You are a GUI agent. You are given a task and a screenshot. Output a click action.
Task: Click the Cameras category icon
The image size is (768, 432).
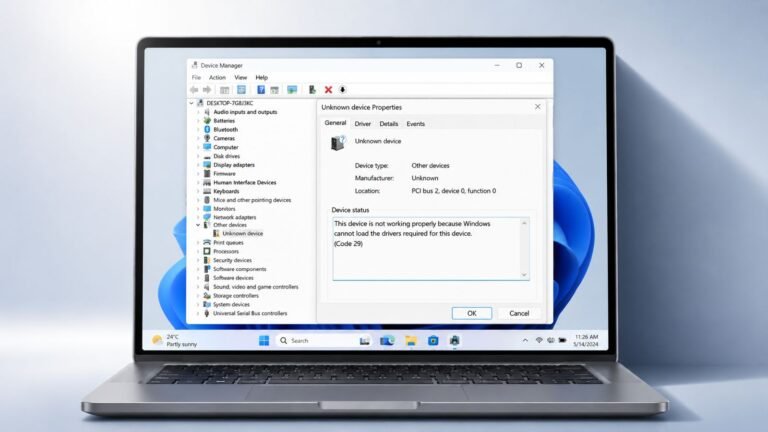click(207, 138)
